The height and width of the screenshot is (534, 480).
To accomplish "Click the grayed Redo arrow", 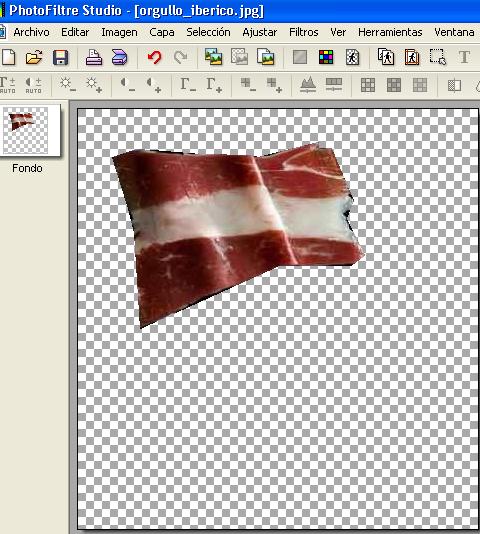I will pos(180,57).
